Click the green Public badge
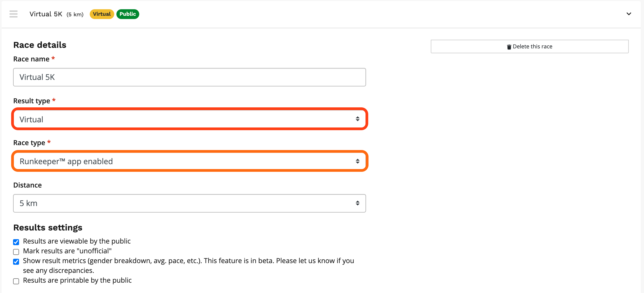This screenshot has height=293, width=644. 128,14
